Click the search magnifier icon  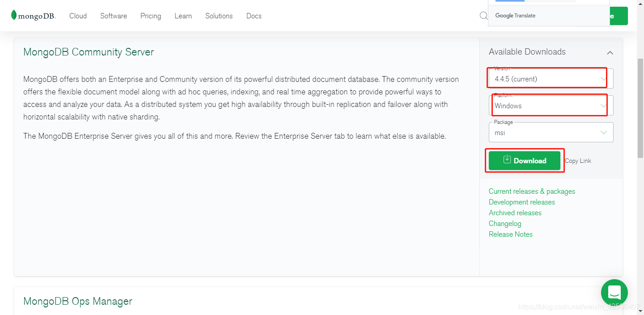point(483,16)
